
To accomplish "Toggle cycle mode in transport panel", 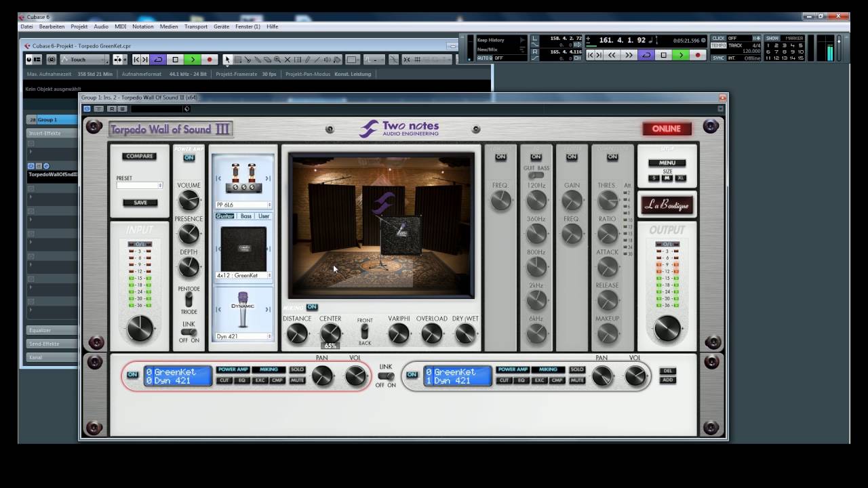I will click(x=646, y=55).
